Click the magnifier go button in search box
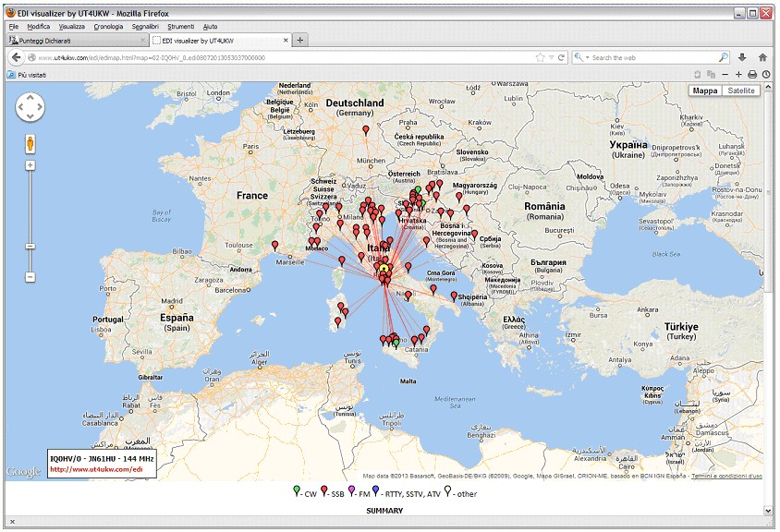Image resolution: width=780 pixels, height=532 pixels. [724, 57]
